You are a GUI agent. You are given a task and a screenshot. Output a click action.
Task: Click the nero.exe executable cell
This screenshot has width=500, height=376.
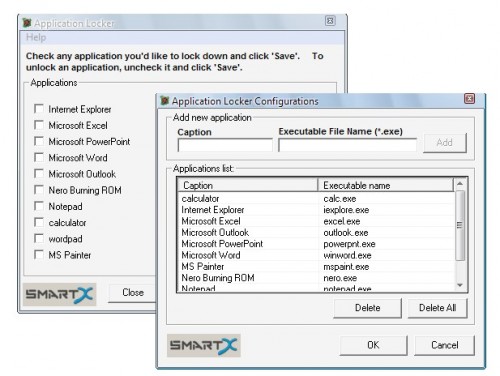(x=340, y=278)
